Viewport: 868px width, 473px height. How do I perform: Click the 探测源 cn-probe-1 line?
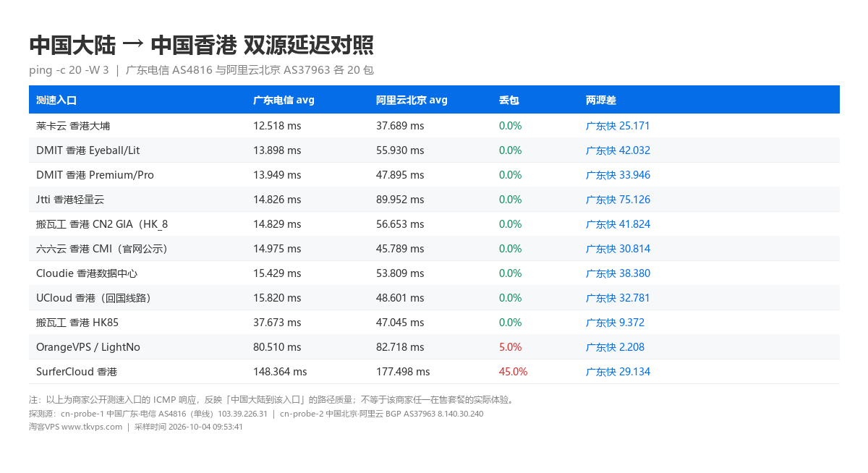point(256,414)
